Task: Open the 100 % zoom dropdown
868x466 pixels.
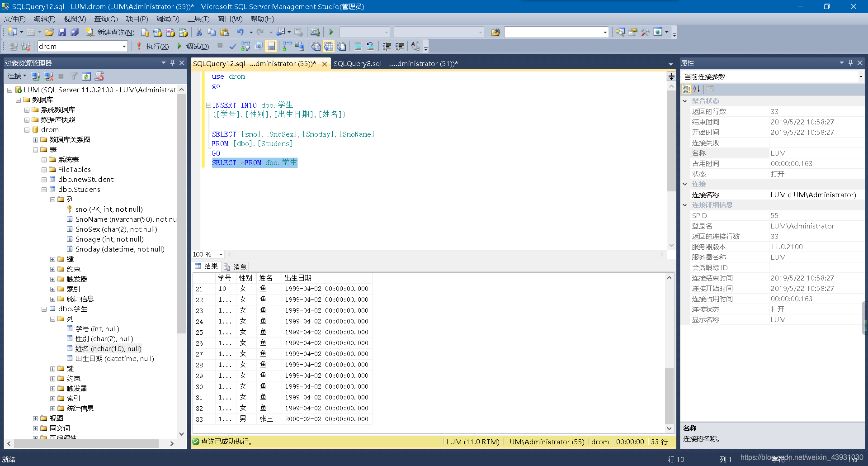Action: pos(221,254)
